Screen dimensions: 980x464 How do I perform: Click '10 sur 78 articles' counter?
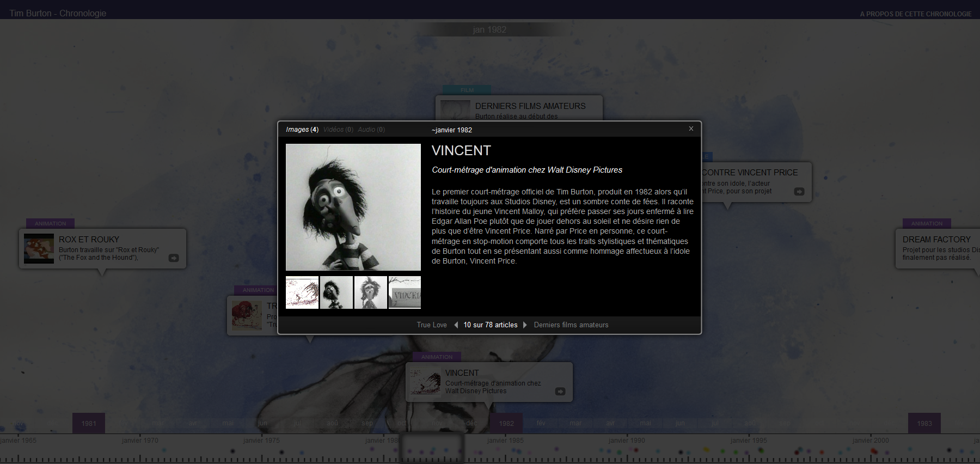491,325
